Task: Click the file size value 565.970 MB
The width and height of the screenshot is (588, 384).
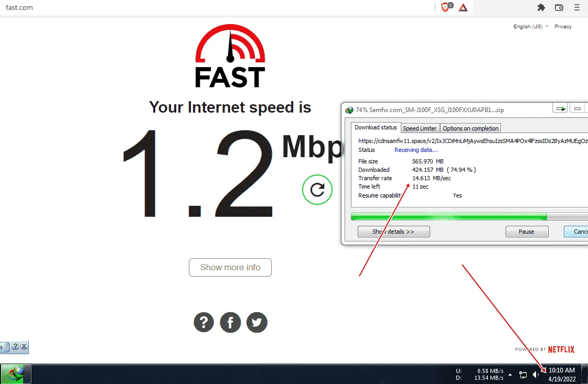Action: click(427, 161)
